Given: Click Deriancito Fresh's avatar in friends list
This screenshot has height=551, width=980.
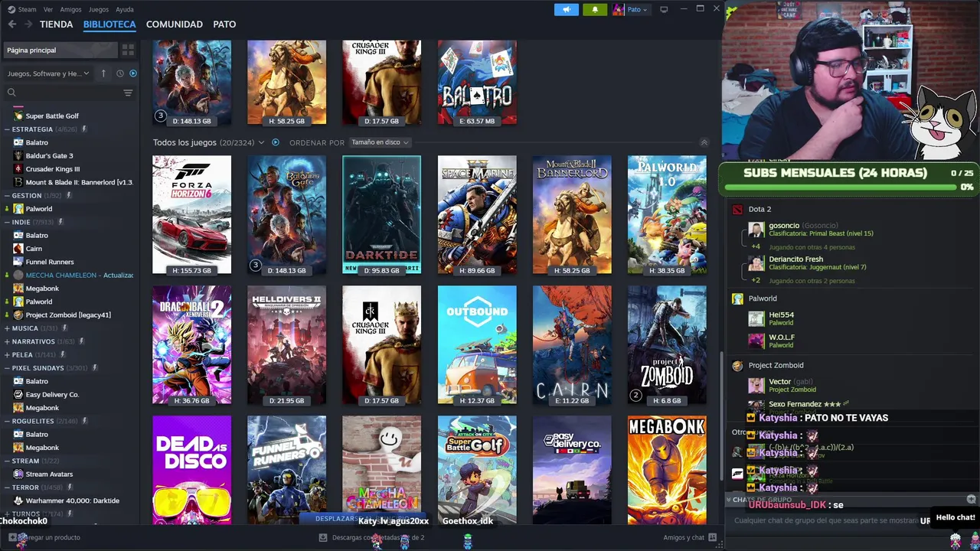Looking at the screenshot, I should pos(756,263).
